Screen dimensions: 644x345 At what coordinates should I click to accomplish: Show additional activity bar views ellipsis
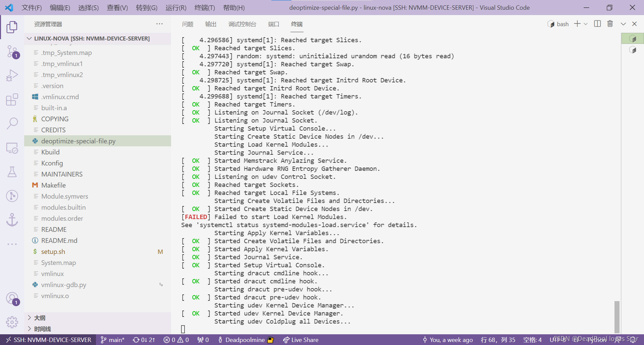12,244
